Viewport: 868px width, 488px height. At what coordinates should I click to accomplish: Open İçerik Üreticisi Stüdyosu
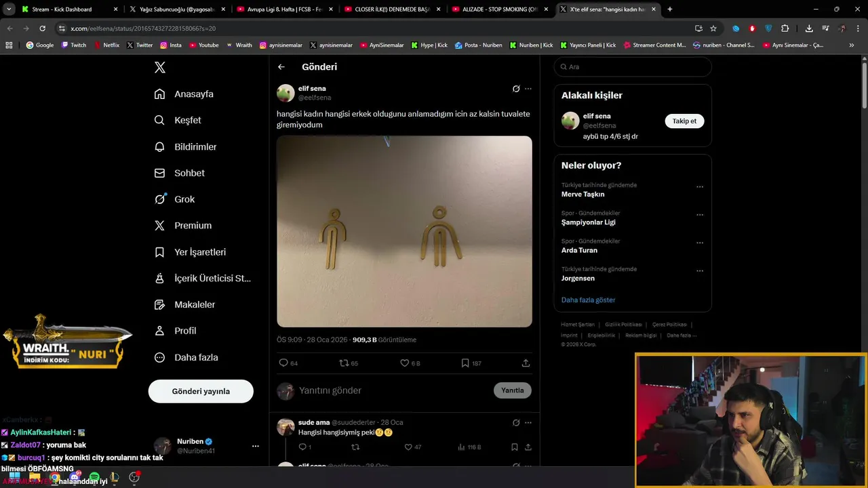[202, 278]
